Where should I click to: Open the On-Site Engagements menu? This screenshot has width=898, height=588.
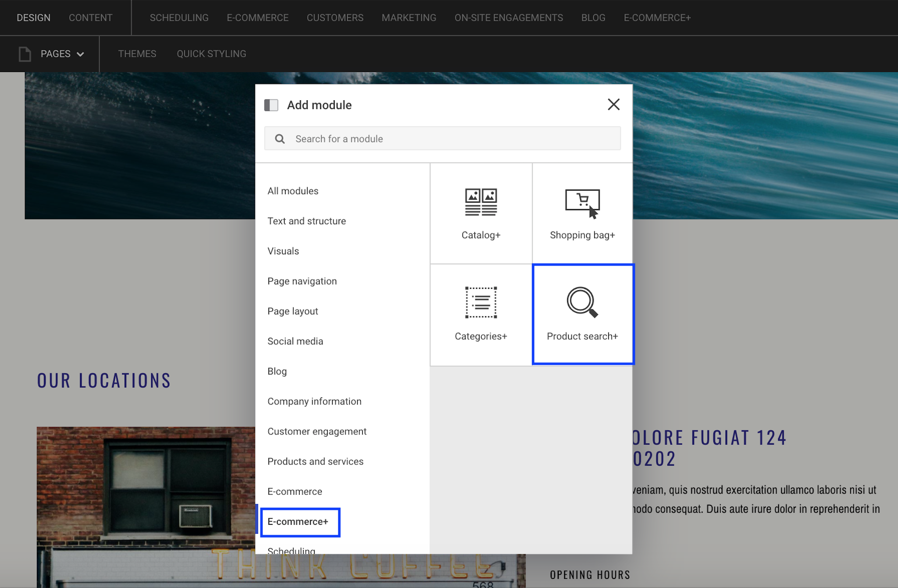508,18
